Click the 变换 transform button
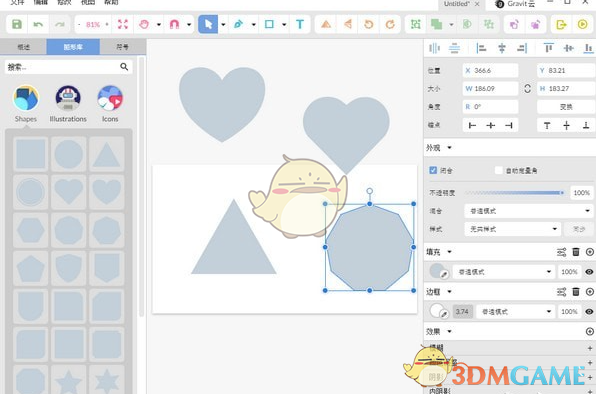The width and height of the screenshot is (596, 394). [x=566, y=107]
